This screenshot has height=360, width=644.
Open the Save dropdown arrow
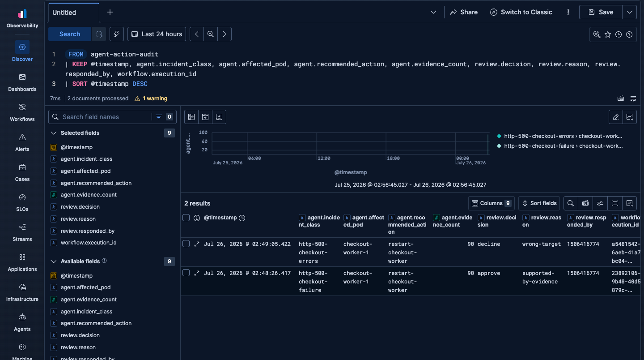coord(630,12)
